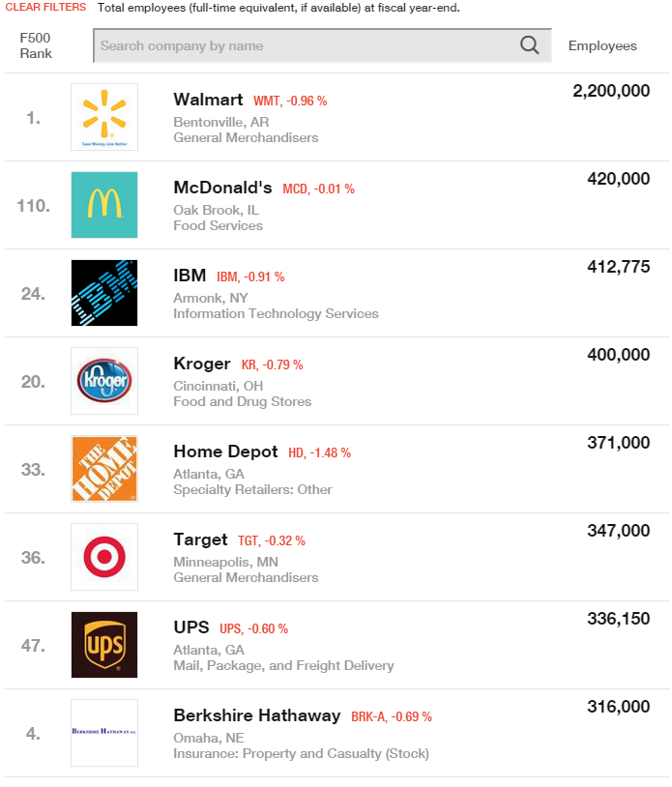Open the UPS shield logo

[x=104, y=645]
